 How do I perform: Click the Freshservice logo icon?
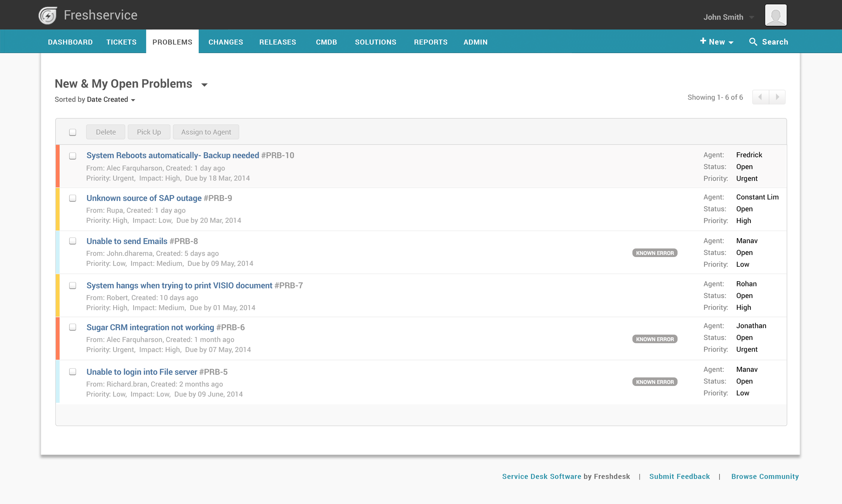tap(48, 15)
